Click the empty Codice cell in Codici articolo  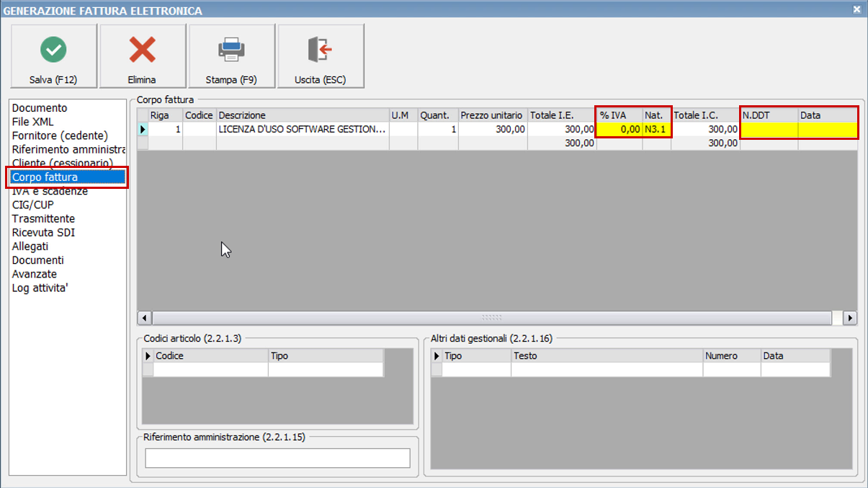210,369
